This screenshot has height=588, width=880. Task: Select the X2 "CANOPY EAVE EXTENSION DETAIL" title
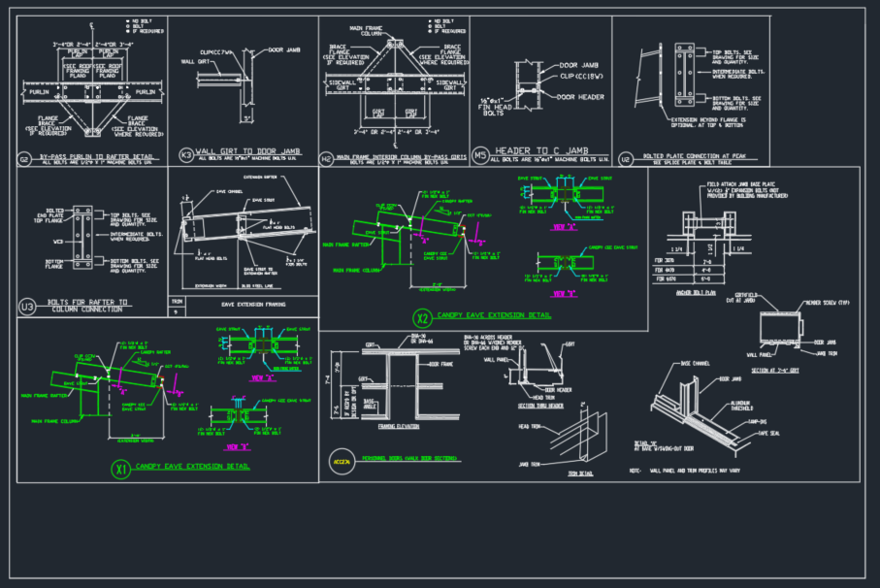click(494, 315)
